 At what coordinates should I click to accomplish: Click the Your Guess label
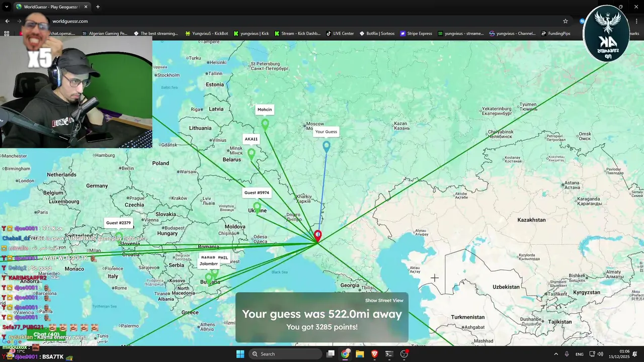coord(326,132)
